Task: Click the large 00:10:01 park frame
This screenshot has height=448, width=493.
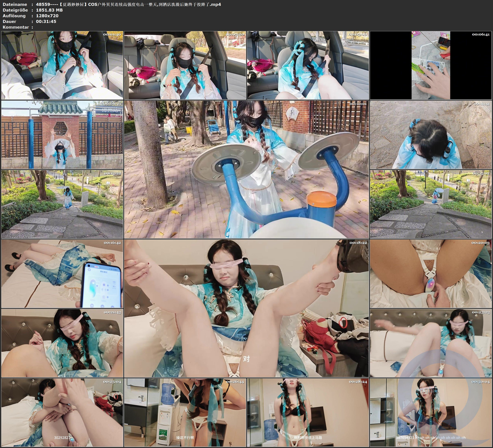Action: (x=246, y=169)
